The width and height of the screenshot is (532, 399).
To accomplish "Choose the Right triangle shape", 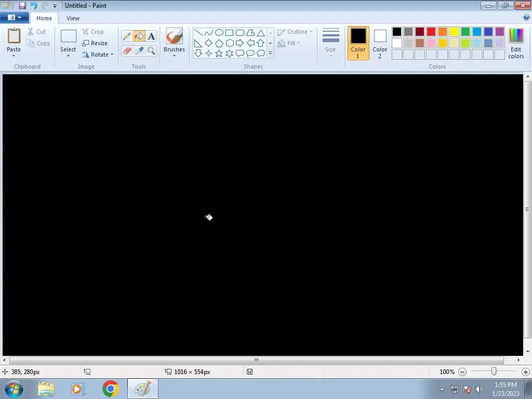I will 198,43.
